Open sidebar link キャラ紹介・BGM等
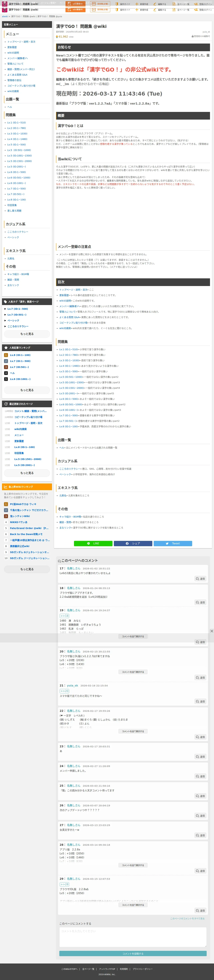 pyautogui.click(x=18, y=274)
